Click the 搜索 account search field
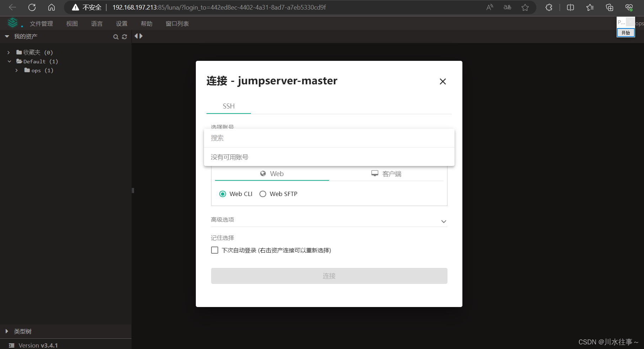Image resolution: width=644 pixels, height=349 pixels. coord(329,138)
